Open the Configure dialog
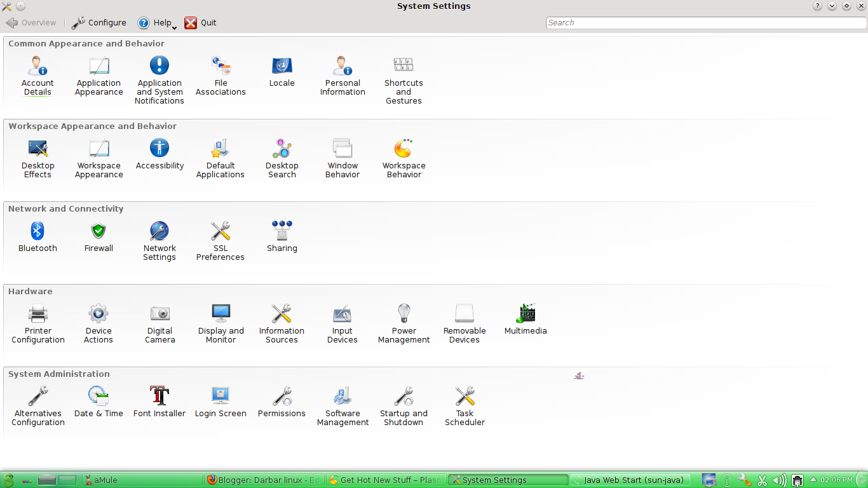 point(99,22)
